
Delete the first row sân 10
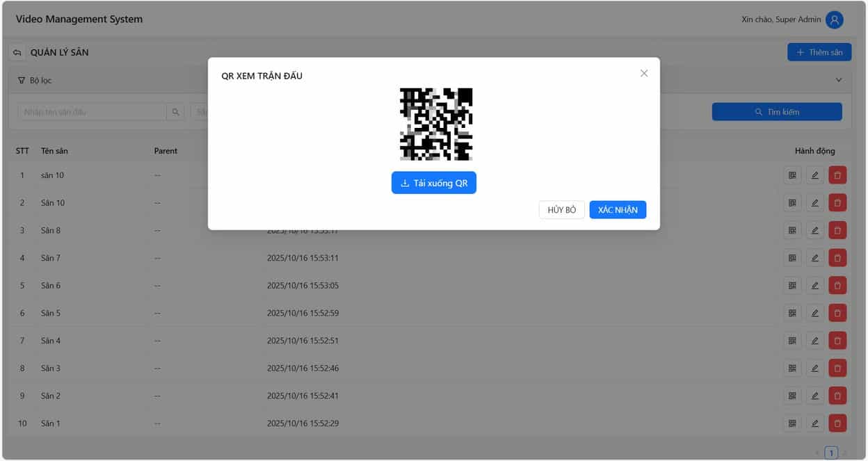(x=837, y=175)
